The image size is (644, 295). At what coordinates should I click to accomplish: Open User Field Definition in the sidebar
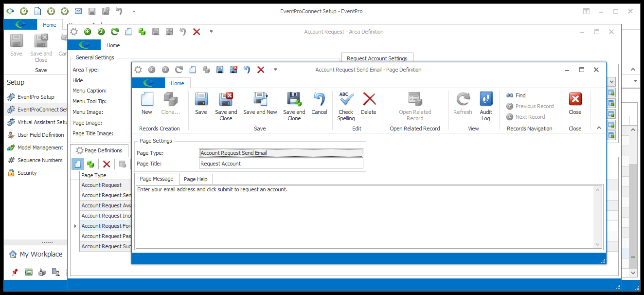[x=36, y=135]
